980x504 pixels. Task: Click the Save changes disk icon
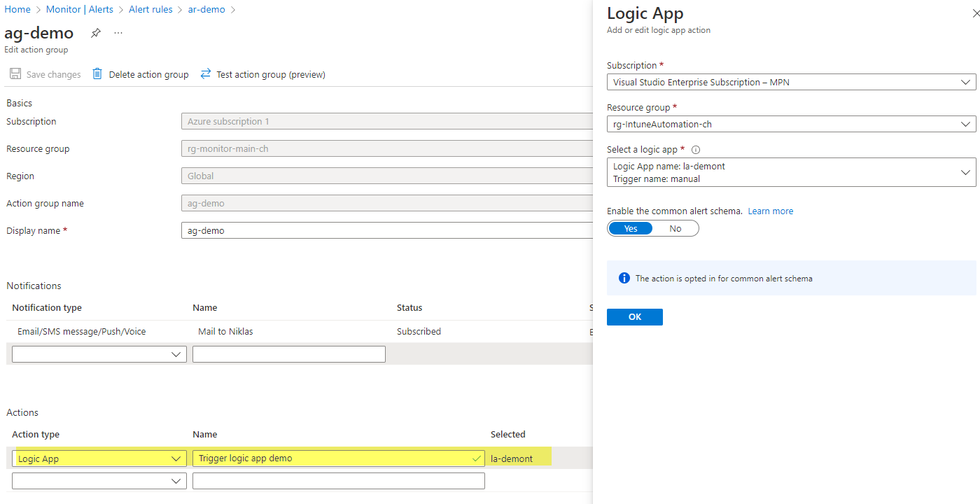15,73
